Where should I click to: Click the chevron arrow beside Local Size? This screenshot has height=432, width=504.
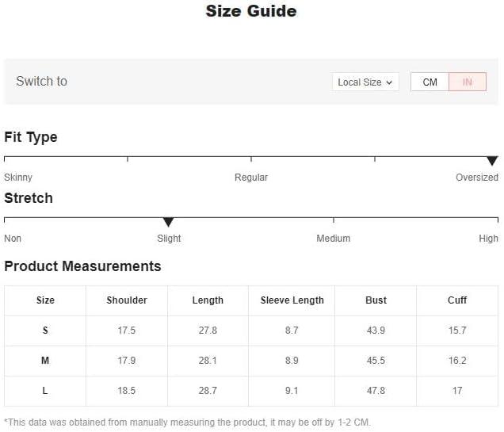click(x=389, y=82)
